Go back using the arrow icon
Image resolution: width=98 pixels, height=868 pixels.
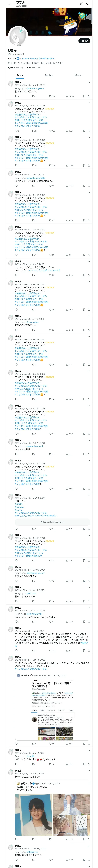click(x=9, y=4)
